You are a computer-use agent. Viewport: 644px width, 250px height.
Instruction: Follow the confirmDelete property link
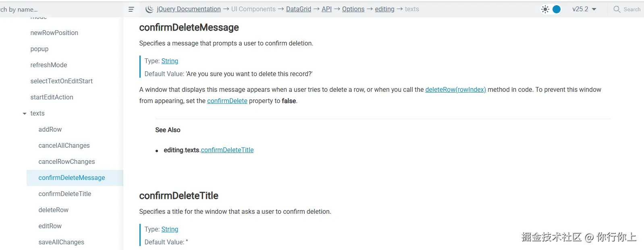point(227,101)
